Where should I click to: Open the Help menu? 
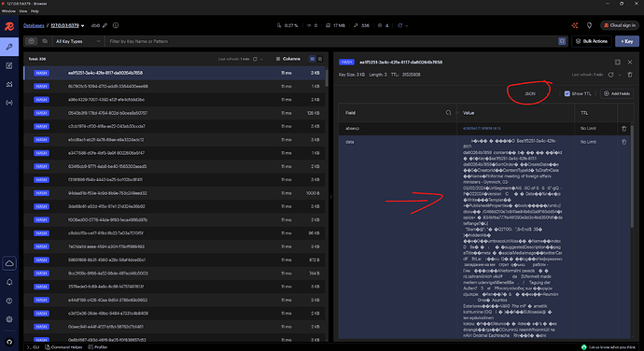pyautogui.click(x=35, y=11)
